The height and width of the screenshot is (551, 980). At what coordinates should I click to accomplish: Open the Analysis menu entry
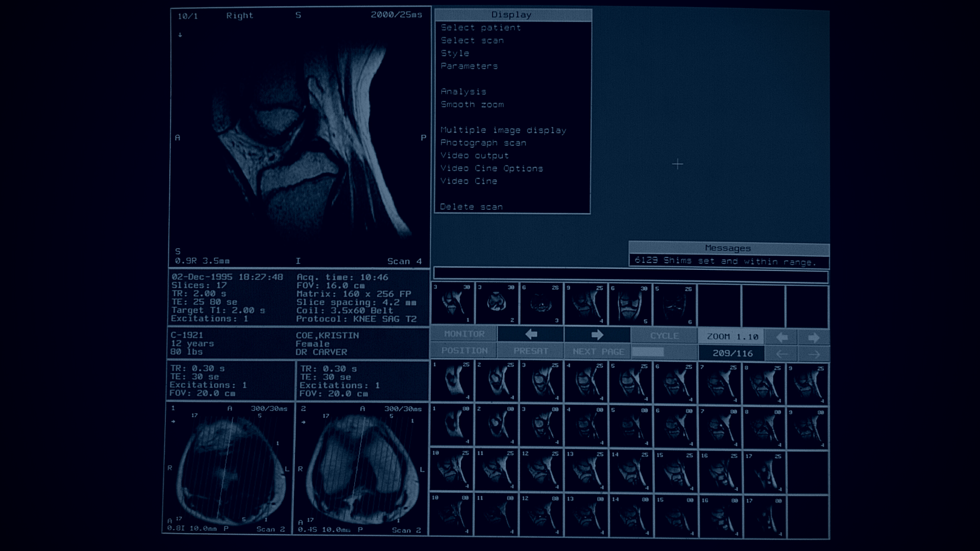click(x=463, y=91)
